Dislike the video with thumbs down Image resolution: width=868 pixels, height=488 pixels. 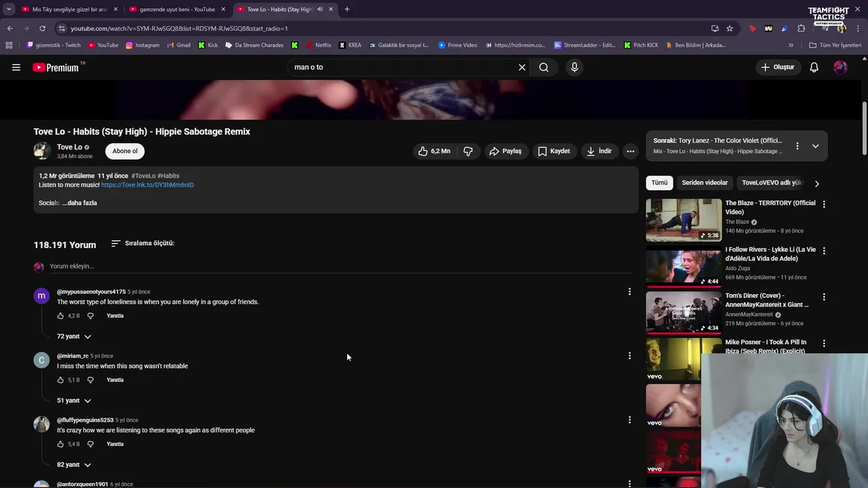click(x=468, y=151)
